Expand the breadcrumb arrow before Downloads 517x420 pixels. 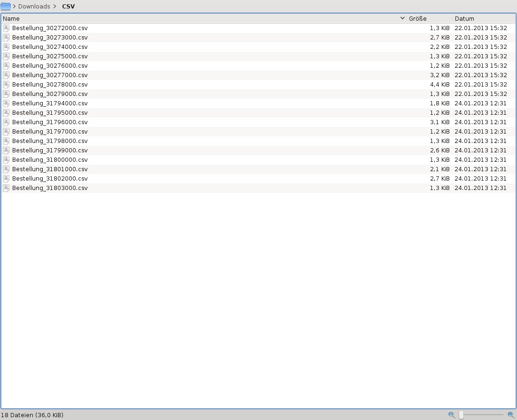15,6
